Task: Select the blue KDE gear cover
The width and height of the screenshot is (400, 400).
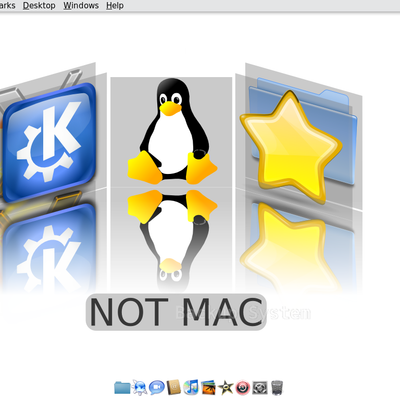Action: [49, 142]
